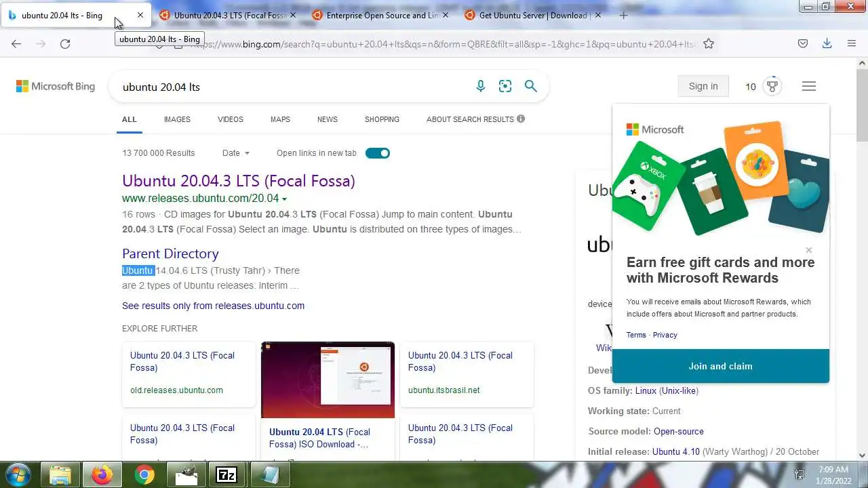Select the SHOPPING search category
The width and height of the screenshot is (868, 488).
click(x=382, y=119)
